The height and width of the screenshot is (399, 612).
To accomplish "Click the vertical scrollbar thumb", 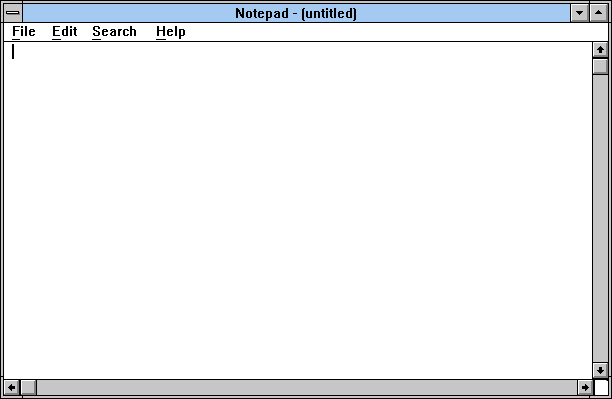I will pos(600,66).
